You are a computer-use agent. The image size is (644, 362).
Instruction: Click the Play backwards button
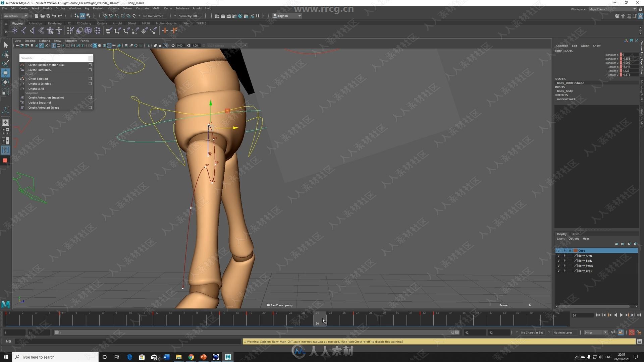tap(615, 315)
